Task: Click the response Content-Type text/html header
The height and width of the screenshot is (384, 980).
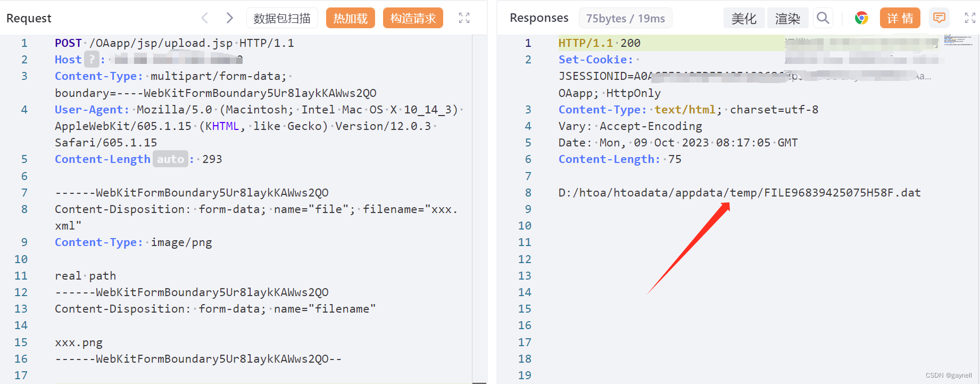Action: (x=688, y=110)
